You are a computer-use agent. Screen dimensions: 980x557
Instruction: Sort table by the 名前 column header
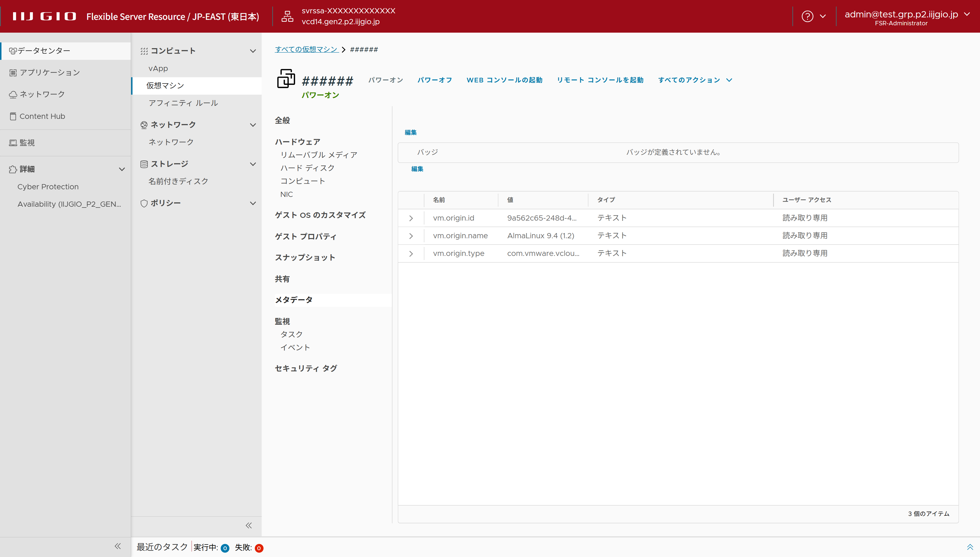pyautogui.click(x=439, y=200)
